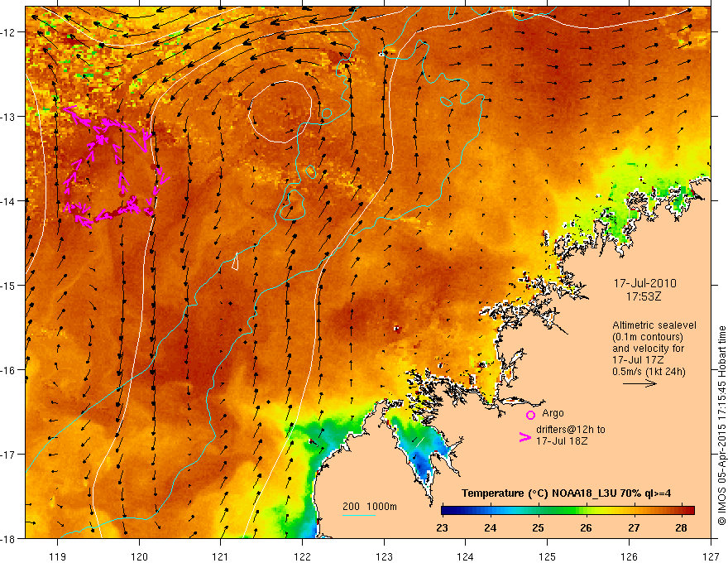Image resolution: width=728 pixels, height=563 pixels.
Task: Click the '17-Jul 17Z' velocity date text
Action: coord(638,360)
